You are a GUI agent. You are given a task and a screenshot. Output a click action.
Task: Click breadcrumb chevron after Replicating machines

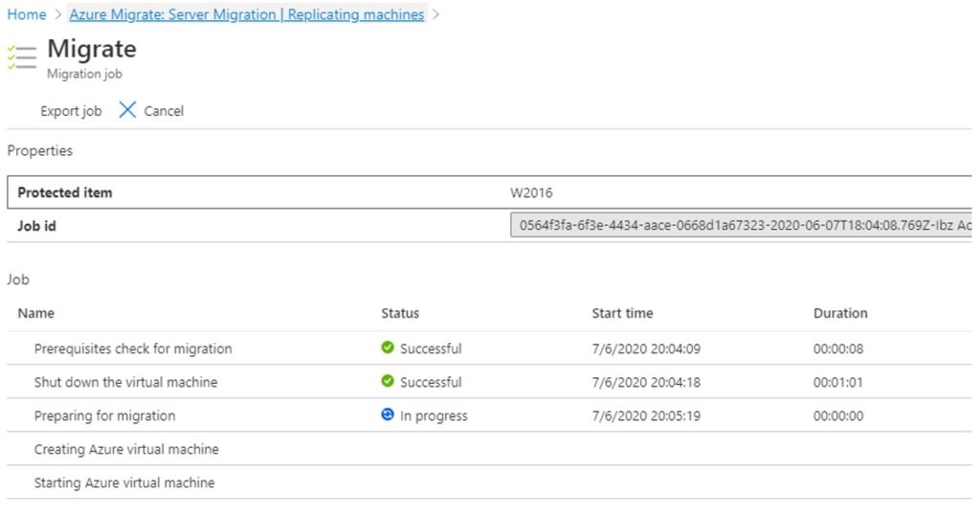pyautogui.click(x=436, y=14)
